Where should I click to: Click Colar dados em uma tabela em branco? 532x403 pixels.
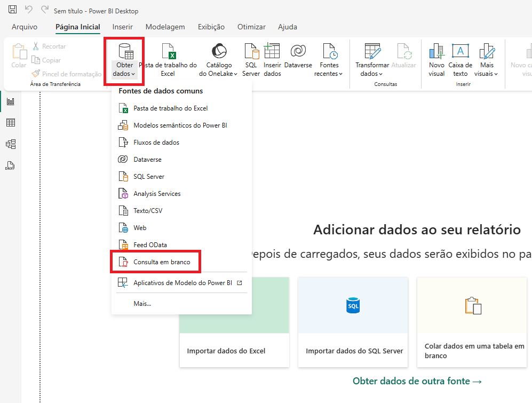(x=472, y=322)
